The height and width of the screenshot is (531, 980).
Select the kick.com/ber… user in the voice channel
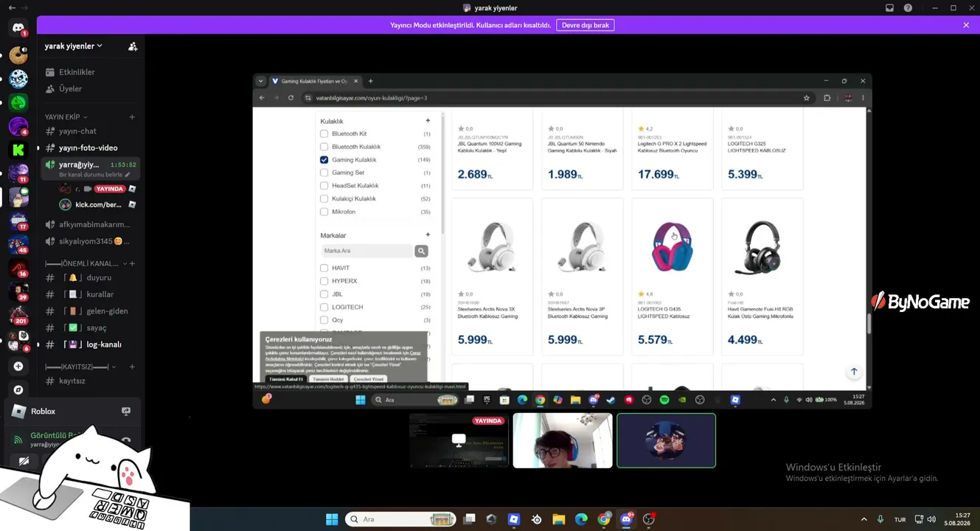pos(97,205)
